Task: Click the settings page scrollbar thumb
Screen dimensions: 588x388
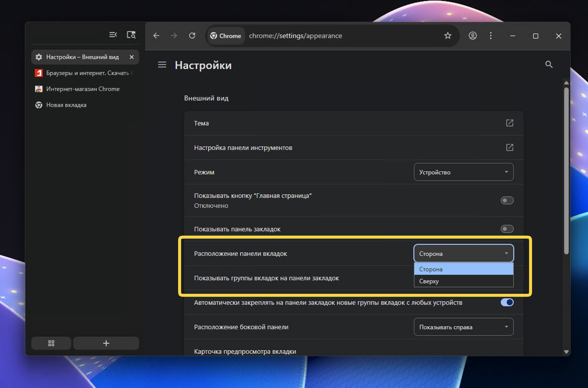Action: pos(566,171)
